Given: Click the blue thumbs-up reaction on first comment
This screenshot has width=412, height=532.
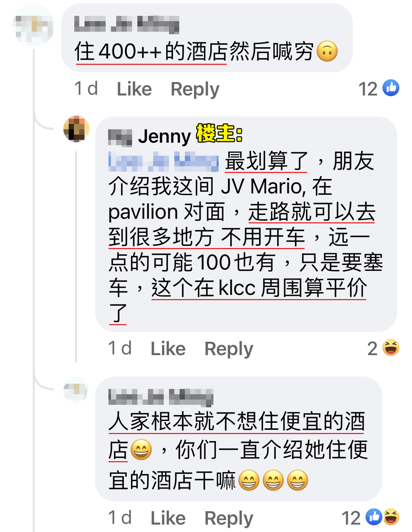Looking at the screenshot, I should [x=391, y=88].
